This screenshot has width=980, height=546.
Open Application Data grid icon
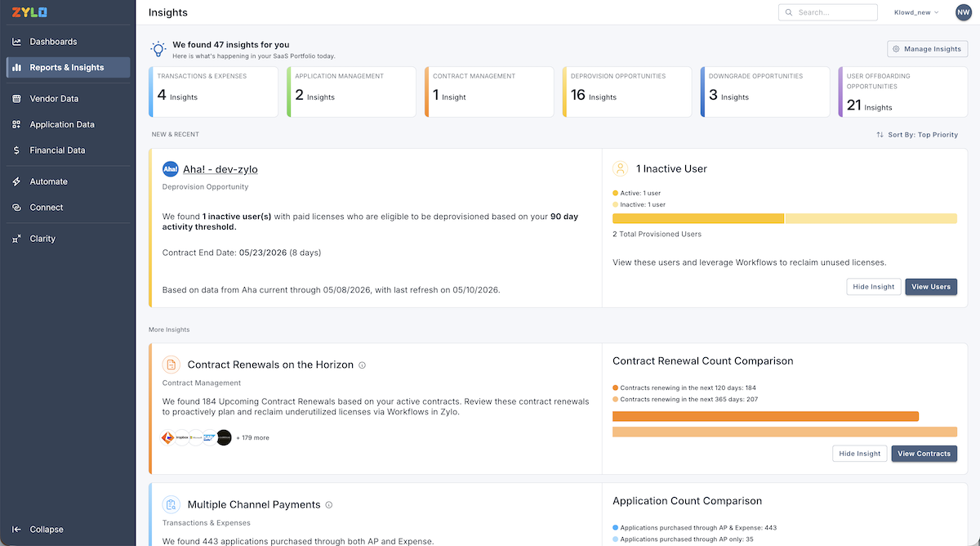click(x=16, y=125)
